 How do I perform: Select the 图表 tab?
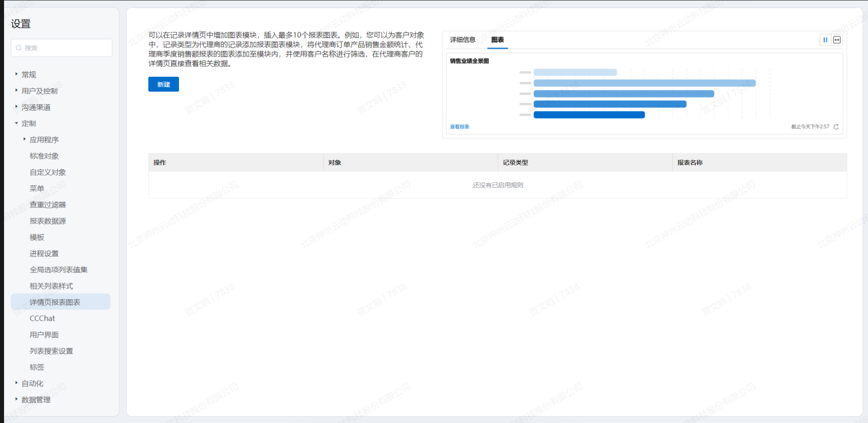497,40
